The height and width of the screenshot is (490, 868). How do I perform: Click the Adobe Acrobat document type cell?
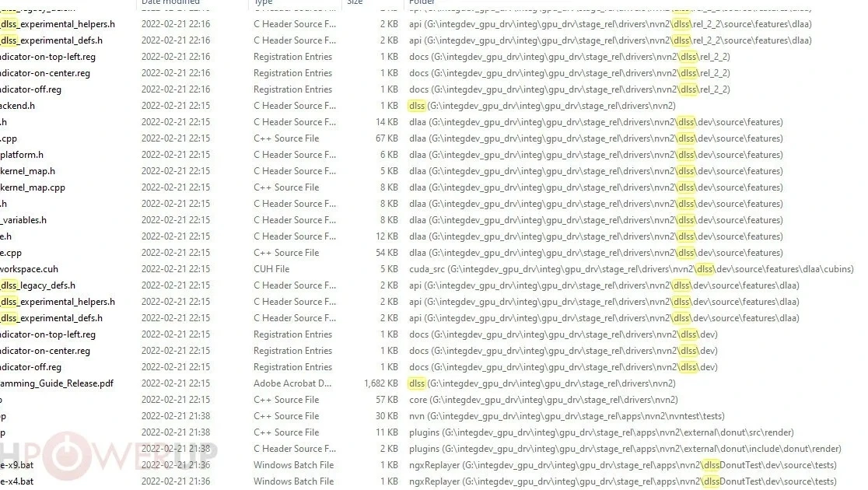point(292,383)
